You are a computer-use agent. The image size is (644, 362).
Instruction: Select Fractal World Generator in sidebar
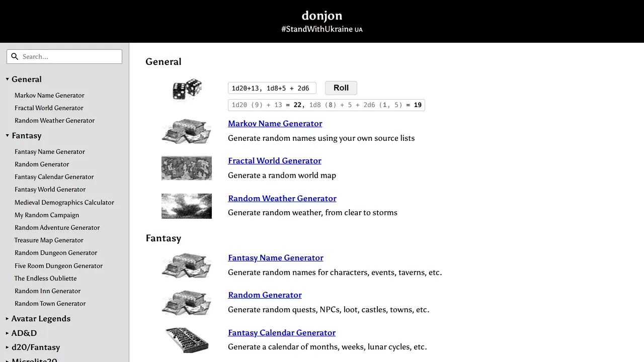49,108
